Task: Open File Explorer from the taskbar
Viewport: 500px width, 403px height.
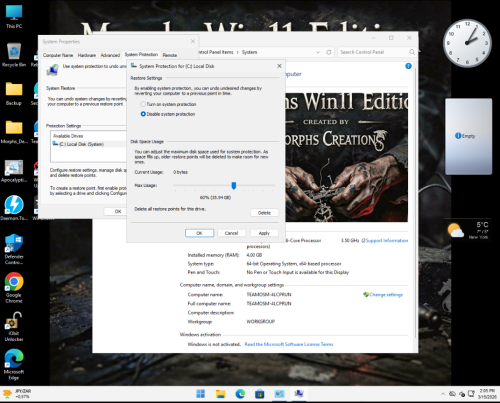Action: click(220, 394)
